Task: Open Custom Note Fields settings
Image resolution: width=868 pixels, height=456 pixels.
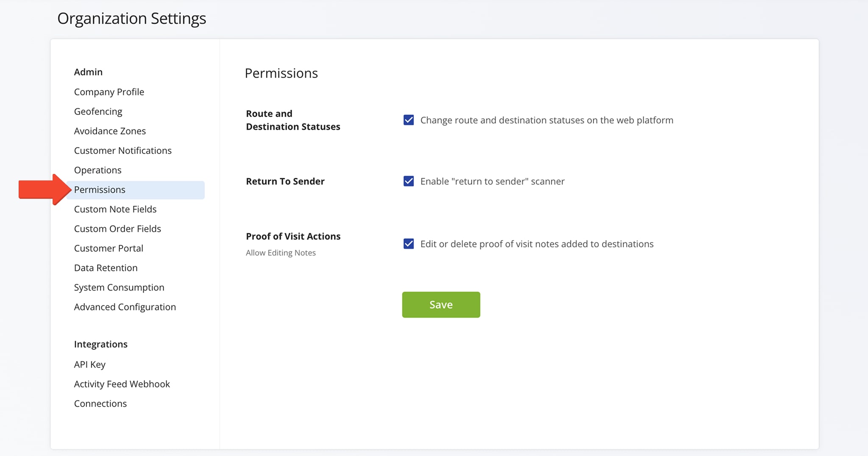Action: [115, 209]
